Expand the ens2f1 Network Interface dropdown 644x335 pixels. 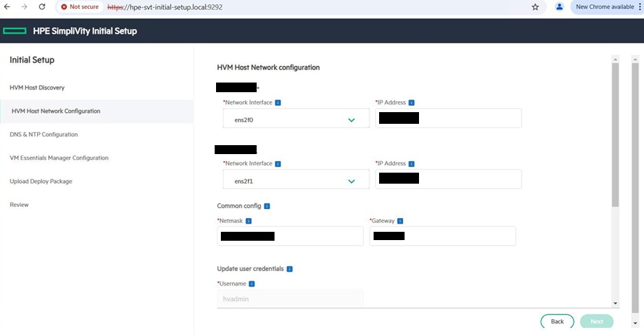(296, 181)
